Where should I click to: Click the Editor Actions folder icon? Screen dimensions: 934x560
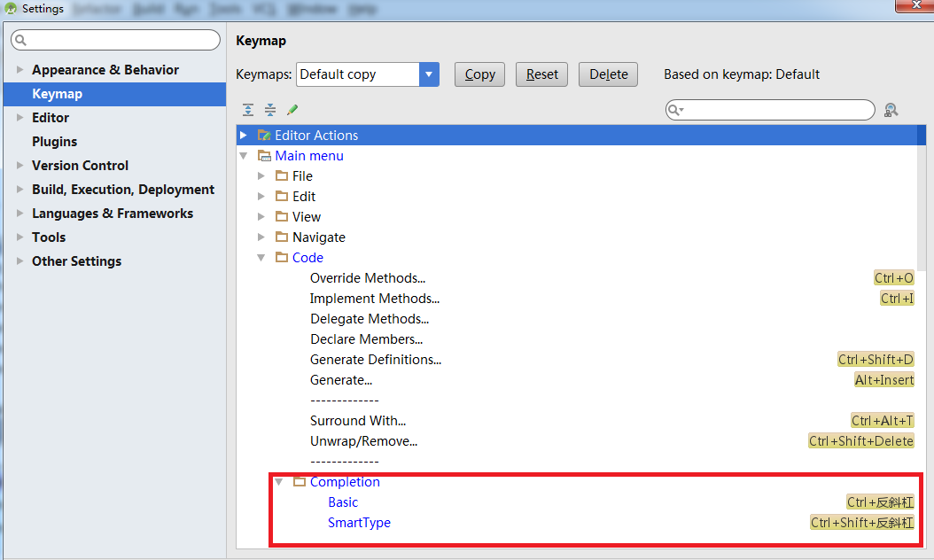coord(264,136)
